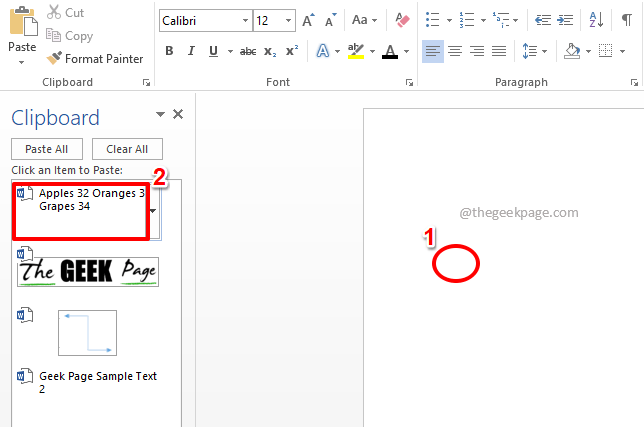Image resolution: width=644 pixels, height=427 pixels.
Task: Increase font size with grow icon
Action: 308,20
